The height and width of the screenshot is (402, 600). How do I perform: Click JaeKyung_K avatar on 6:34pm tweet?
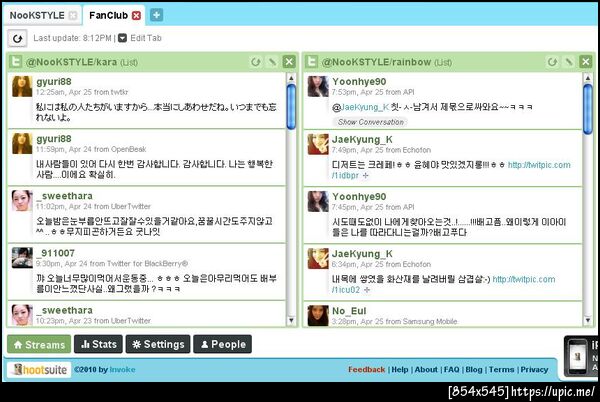pyautogui.click(x=318, y=258)
